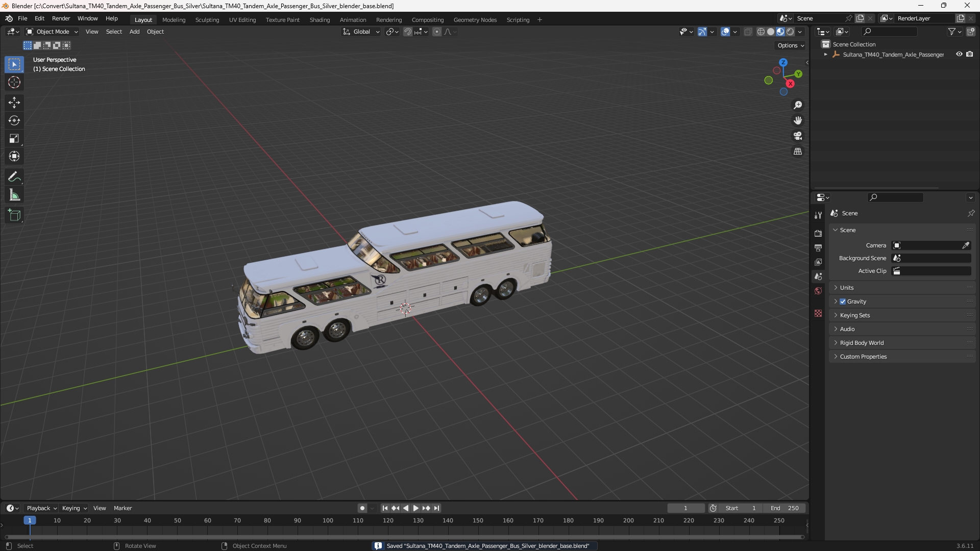Image resolution: width=980 pixels, height=551 pixels.
Task: Select the Rotate tool
Action: point(14,120)
